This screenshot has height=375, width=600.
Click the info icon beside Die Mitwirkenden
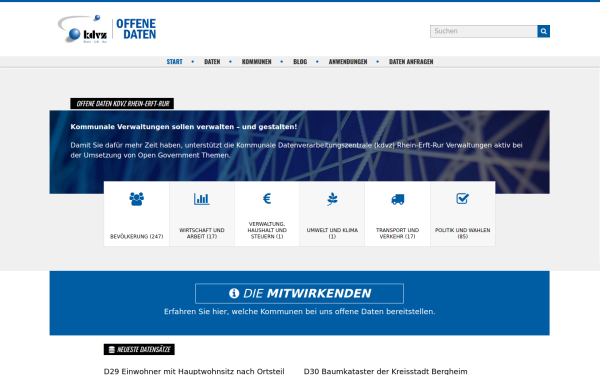coord(234,293)
